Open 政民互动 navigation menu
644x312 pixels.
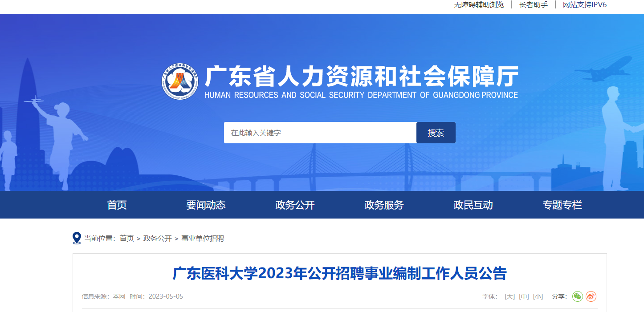473,205
